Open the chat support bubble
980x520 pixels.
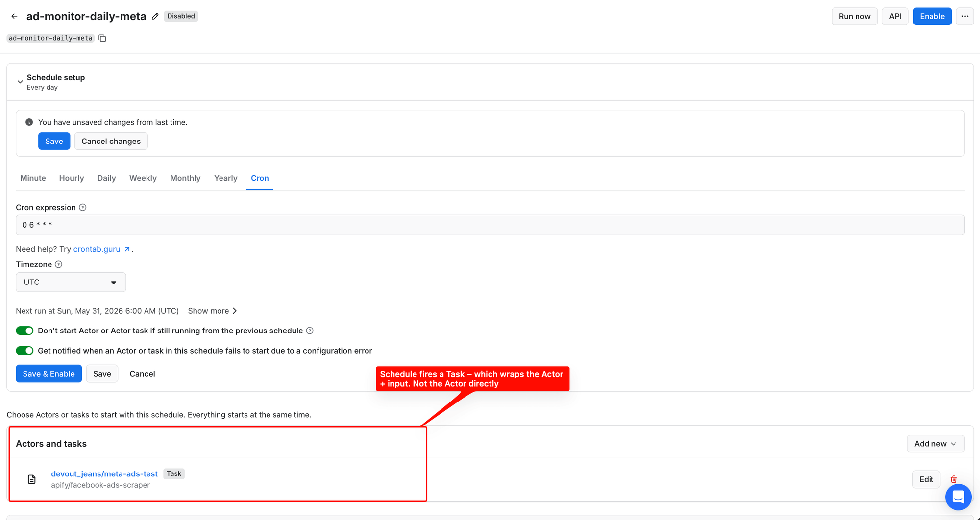click(x=958, y=497)
